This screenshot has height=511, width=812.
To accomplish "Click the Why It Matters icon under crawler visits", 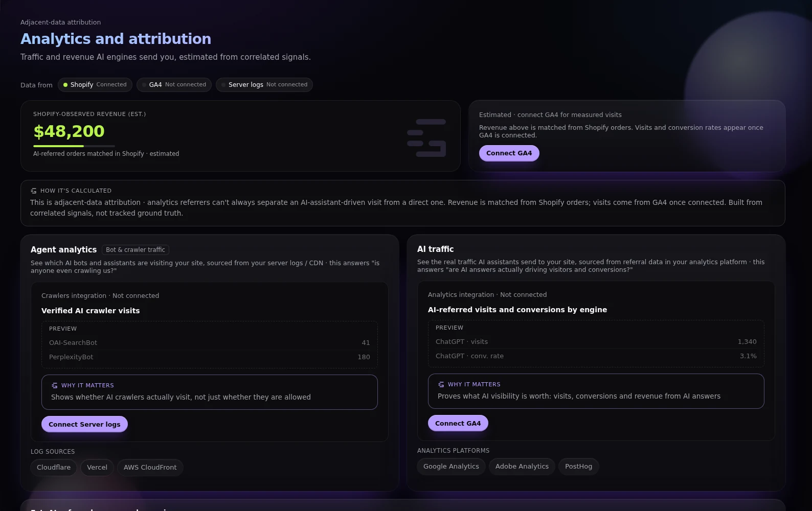I will [55, 385].
